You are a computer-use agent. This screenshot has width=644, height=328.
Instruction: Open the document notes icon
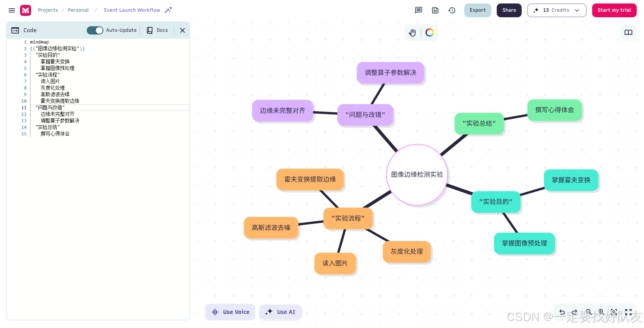(x=435, y=10)
